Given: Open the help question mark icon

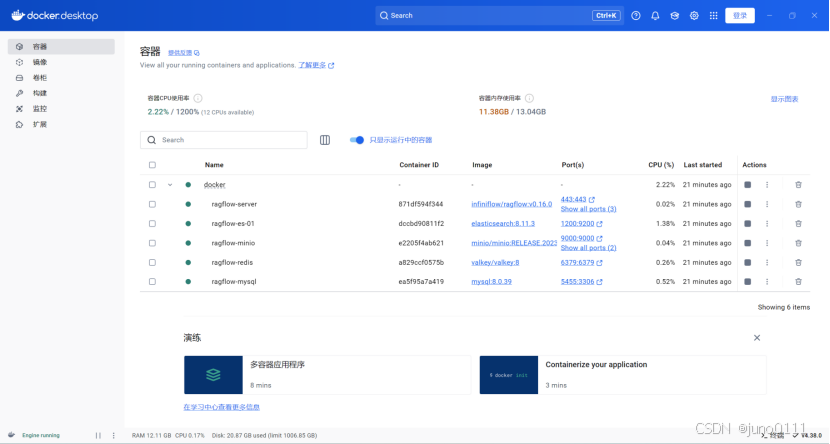Looking at the screenshot, I should [x=636, y=16].
